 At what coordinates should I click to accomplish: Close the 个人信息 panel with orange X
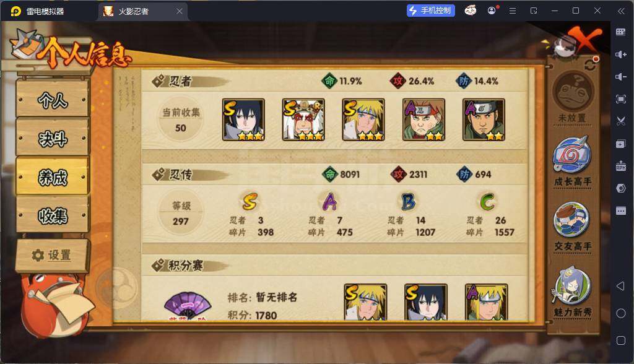584,39
